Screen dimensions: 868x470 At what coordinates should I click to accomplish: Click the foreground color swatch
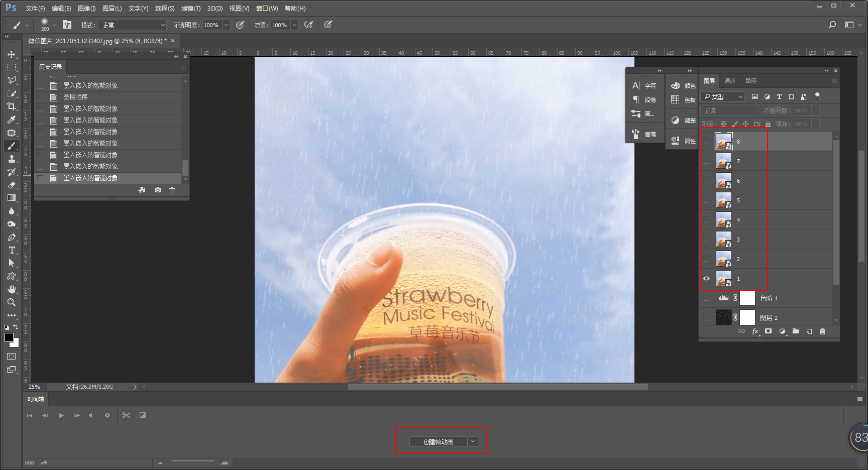point(9,337)
